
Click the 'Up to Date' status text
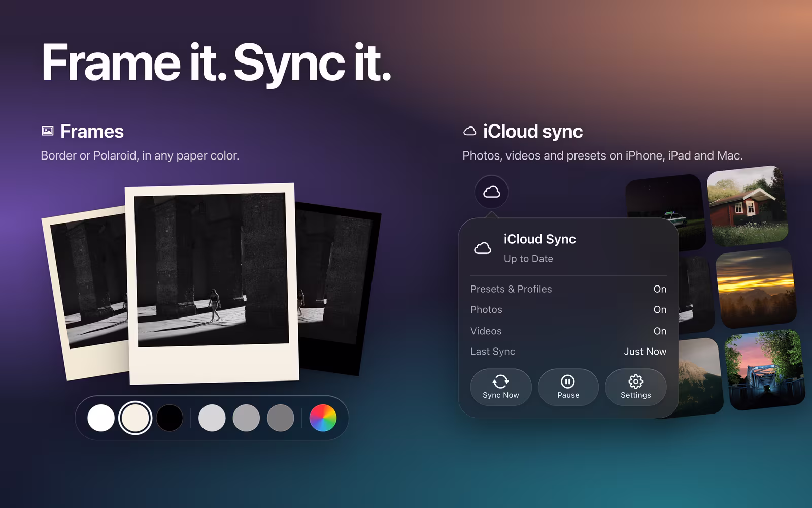528,259
